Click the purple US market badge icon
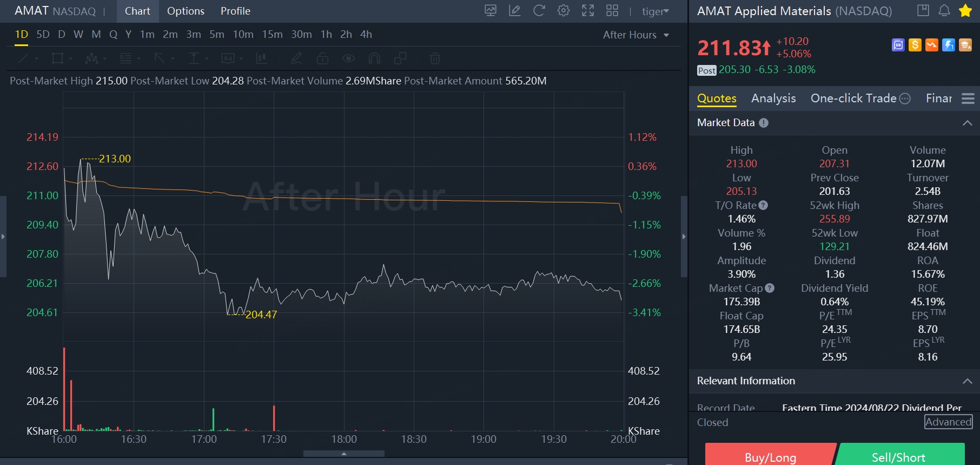The image size is (980, 465). [x=898, y=45]
